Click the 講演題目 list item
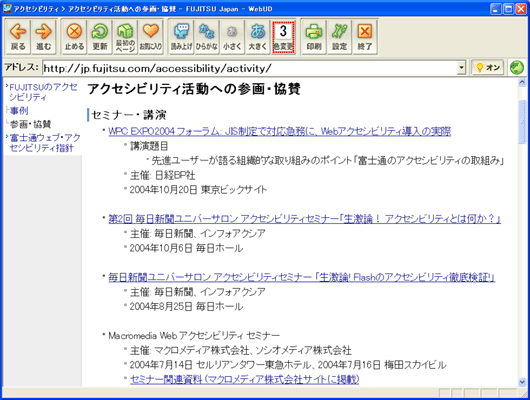Image resolution: width=530 pixels, height=400 pixels. [149, 146]
